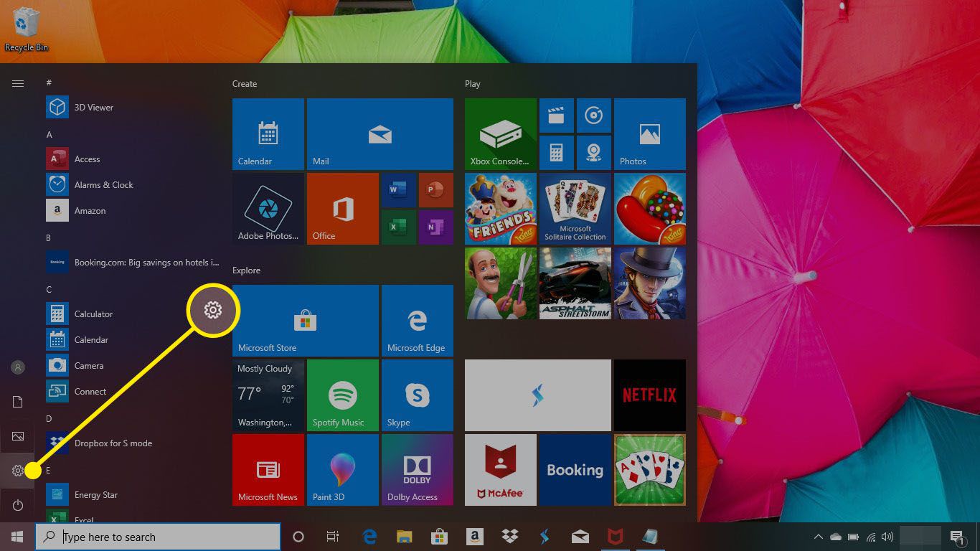Launch the gardener with shears game tile
Image resolution: width=980 pixels, height=551 pixels.
pos(500,283)
